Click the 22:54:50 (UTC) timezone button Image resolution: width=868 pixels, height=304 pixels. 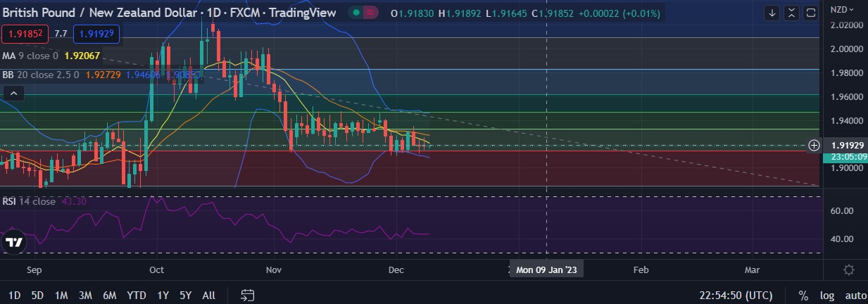pos(736,295)
